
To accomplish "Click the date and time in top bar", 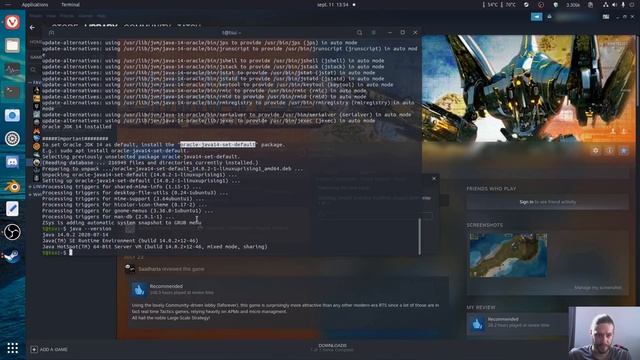I will [x=333, y=5].
